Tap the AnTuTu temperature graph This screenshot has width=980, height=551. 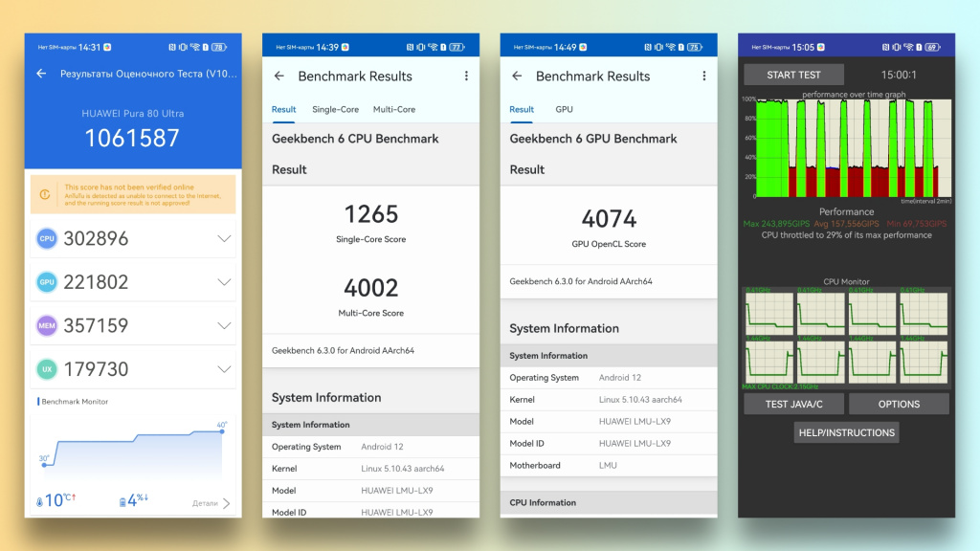133,450
